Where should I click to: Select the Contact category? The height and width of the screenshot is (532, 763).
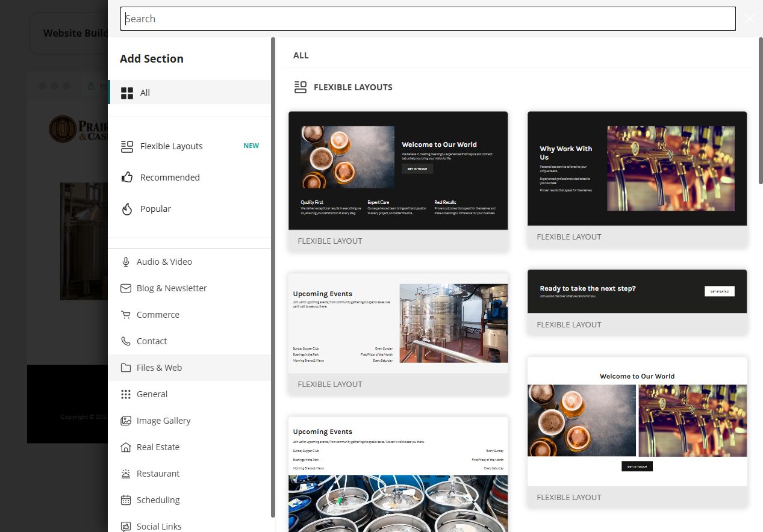(189, 341)
